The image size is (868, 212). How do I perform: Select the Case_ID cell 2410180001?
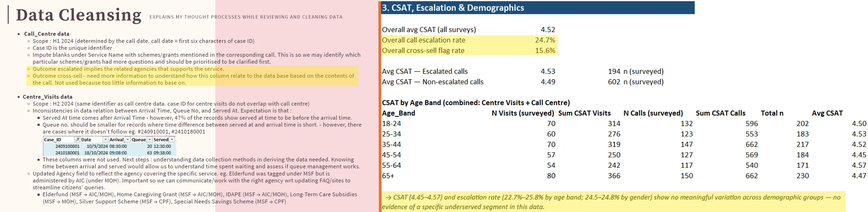(68, 153)
